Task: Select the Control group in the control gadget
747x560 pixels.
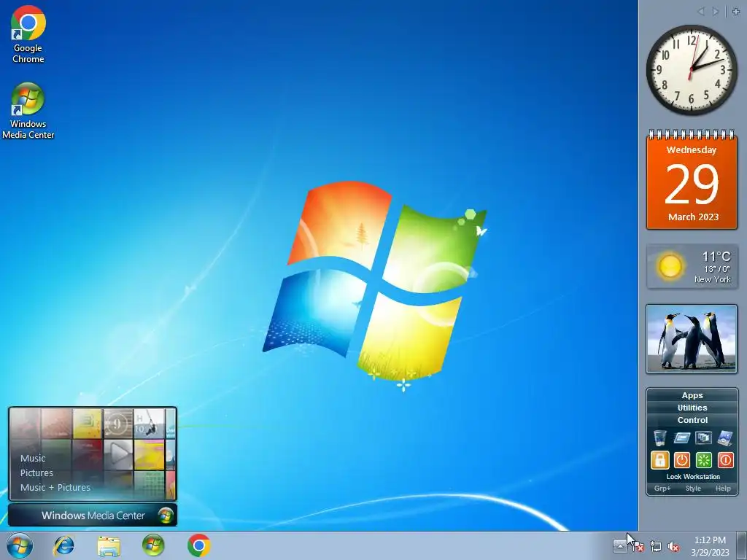Action: coord(692,420)
